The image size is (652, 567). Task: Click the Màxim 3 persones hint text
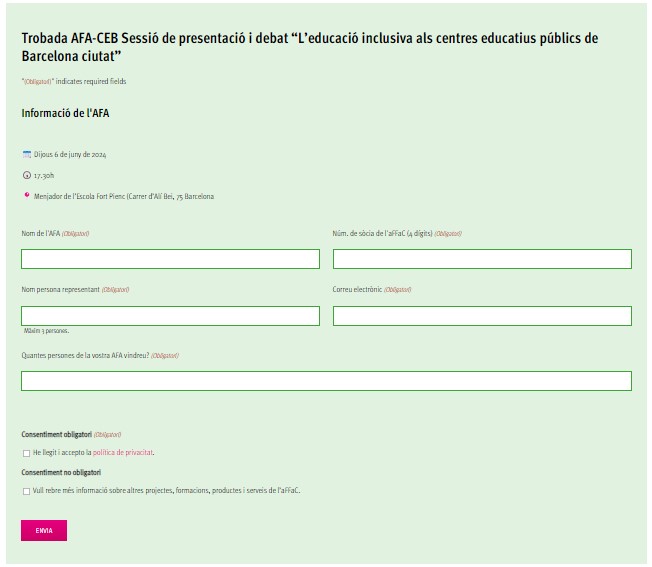46,331
